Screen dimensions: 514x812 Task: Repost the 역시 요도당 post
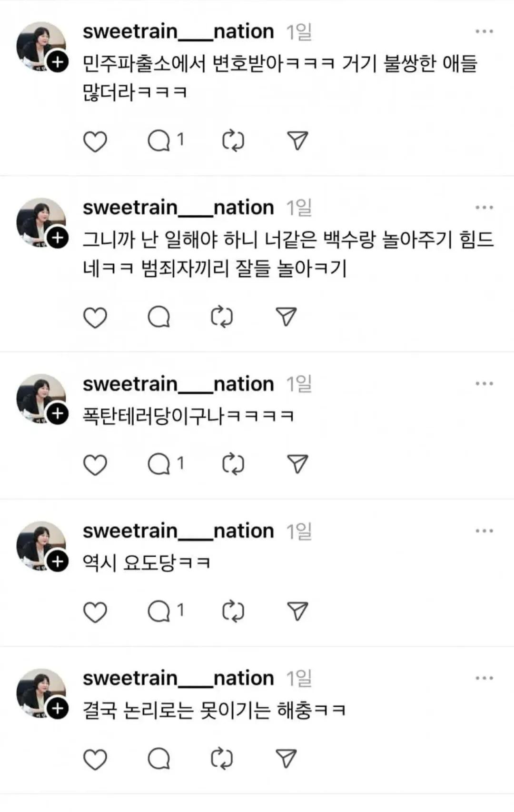[x=233, y=612]
